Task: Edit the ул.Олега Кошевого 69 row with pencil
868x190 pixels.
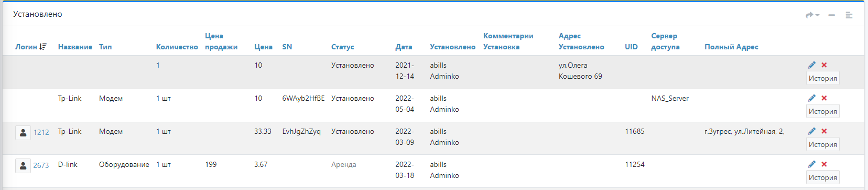Action: [x=812, y=65]
